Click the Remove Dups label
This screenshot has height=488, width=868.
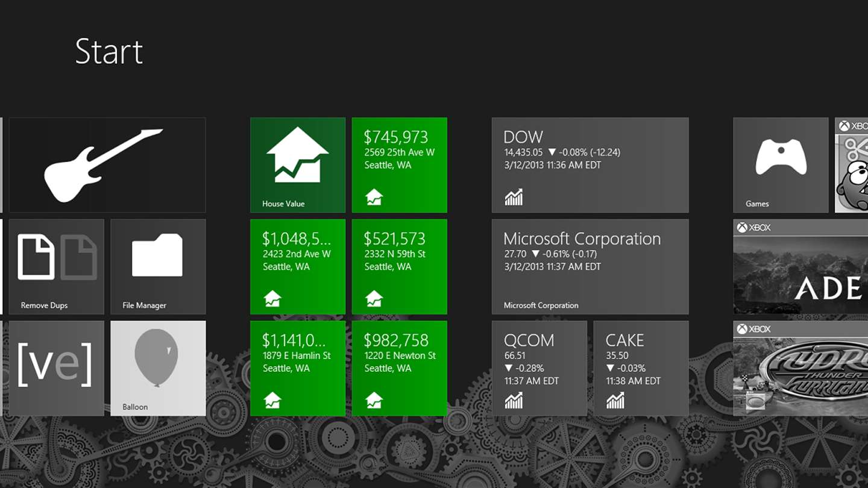tap(44, 305)
